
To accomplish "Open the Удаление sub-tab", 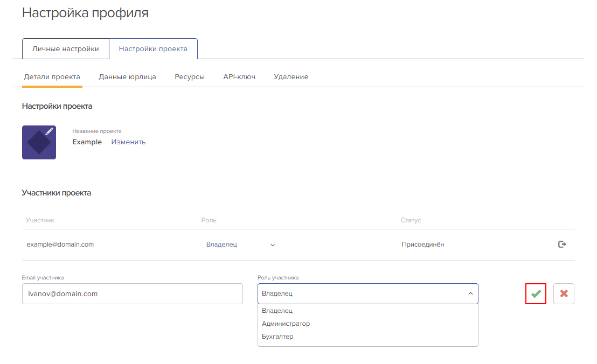I will [x=291, y=77].
